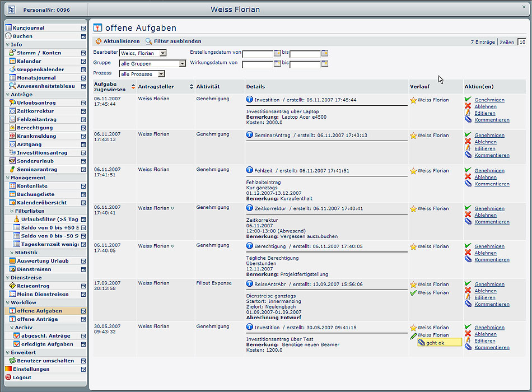Open the Gruppe dropdown
Image resolution: width=532 pixels, height=392 pixels.
[x=183, y=63]
